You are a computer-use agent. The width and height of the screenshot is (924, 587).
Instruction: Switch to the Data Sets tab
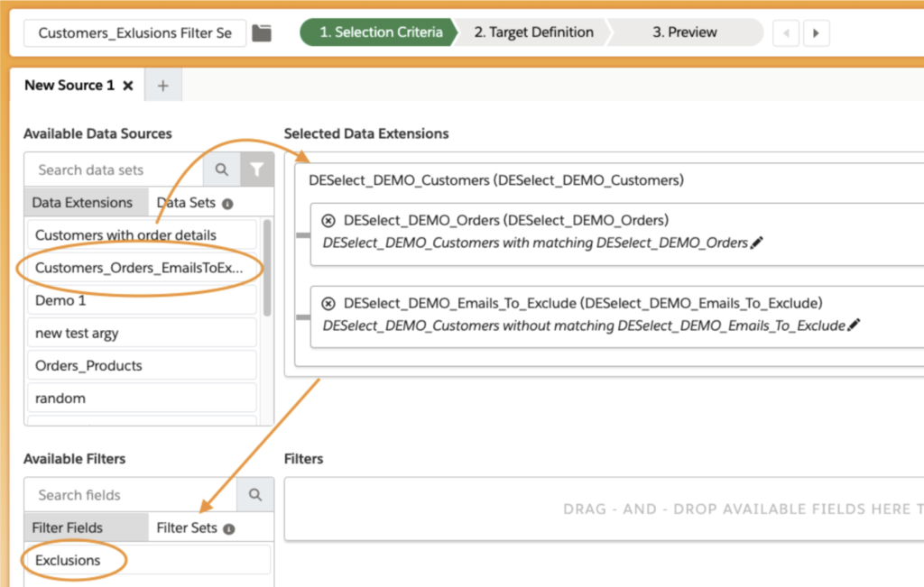point(186,203)
